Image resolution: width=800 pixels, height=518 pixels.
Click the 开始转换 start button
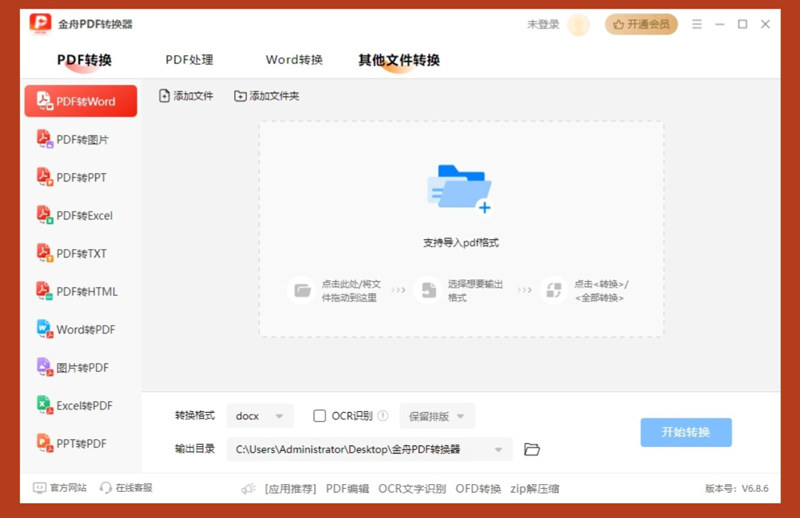tap(686, 432)
